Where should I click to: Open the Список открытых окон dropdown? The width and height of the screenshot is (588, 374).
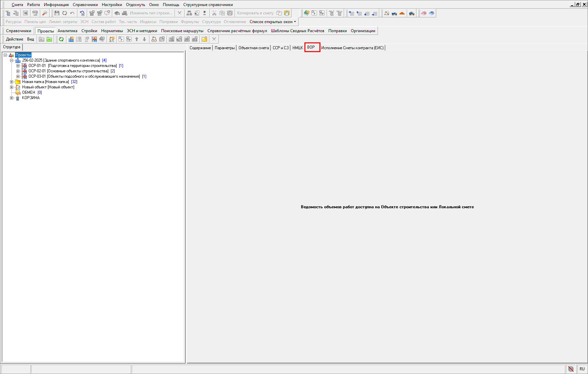point(273,22)
